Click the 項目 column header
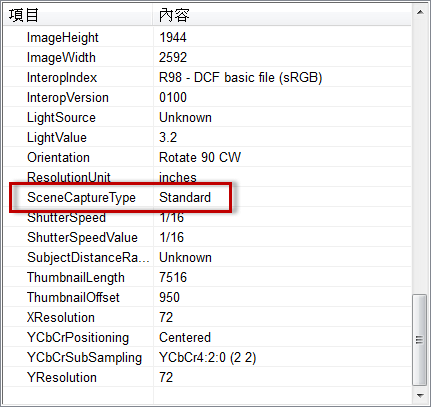 point(78,15)
